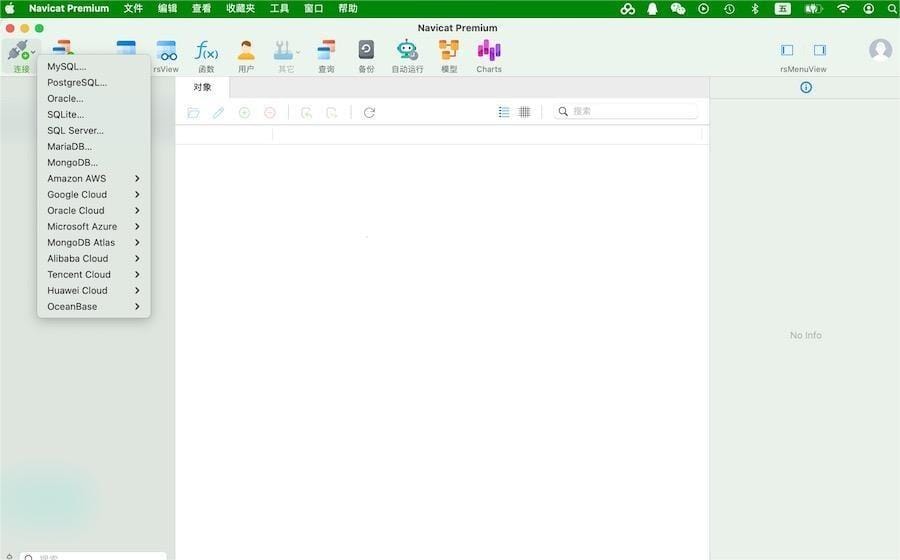
Task: Toggle the left sidebar pane icon
Action: pyautogui.click(x=787, y=50)
